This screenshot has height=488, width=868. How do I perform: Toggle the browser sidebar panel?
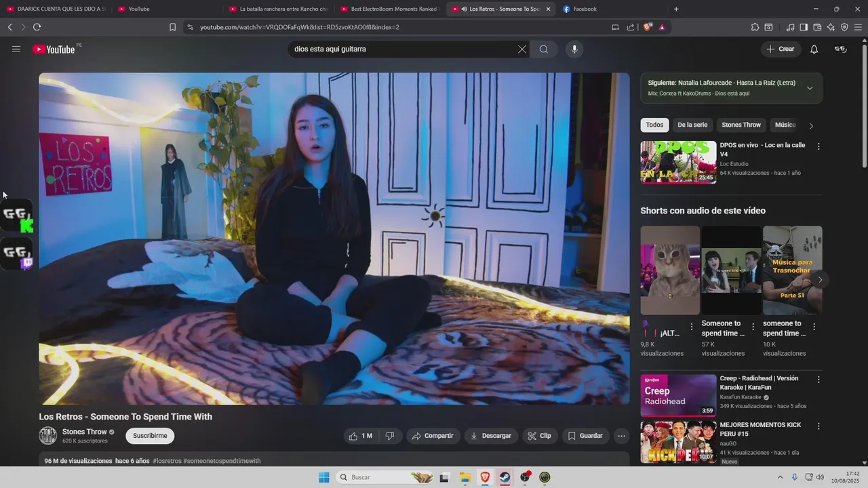pyautogui.click(x=804, y=27)
